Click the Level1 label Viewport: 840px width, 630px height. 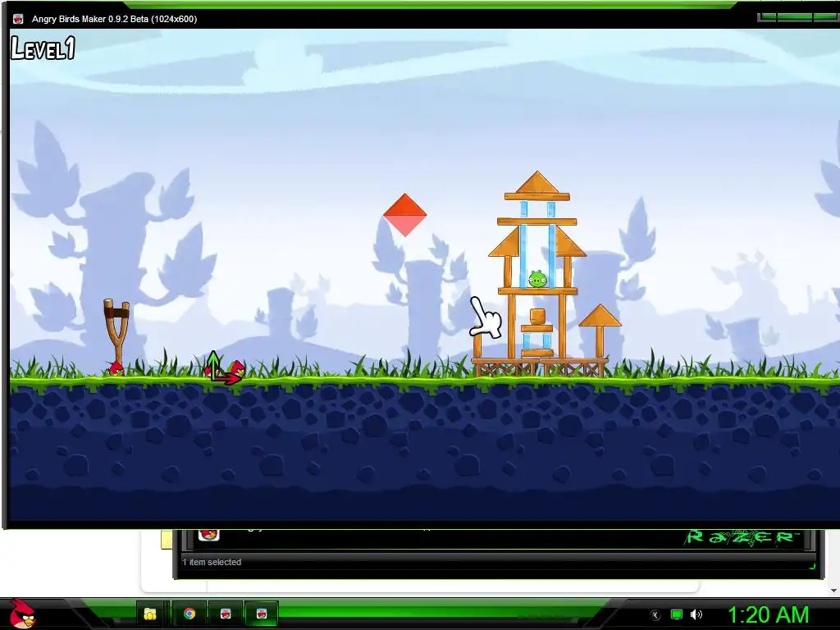(x=43, y=48)
